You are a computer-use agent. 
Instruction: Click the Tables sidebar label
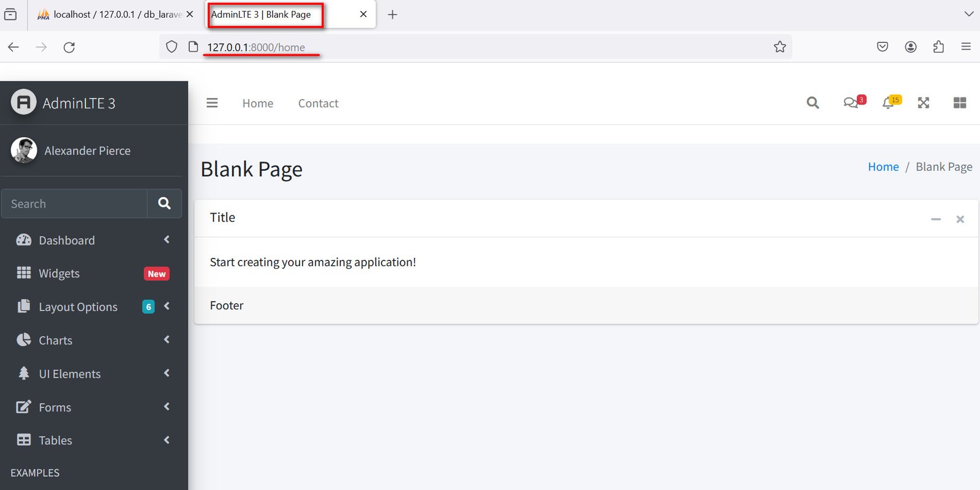pos(56,440)
